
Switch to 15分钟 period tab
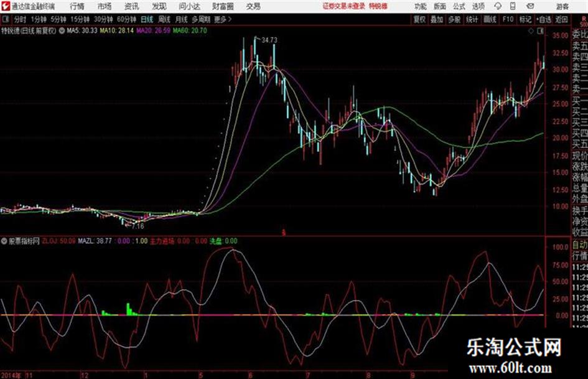pos(80,19)
